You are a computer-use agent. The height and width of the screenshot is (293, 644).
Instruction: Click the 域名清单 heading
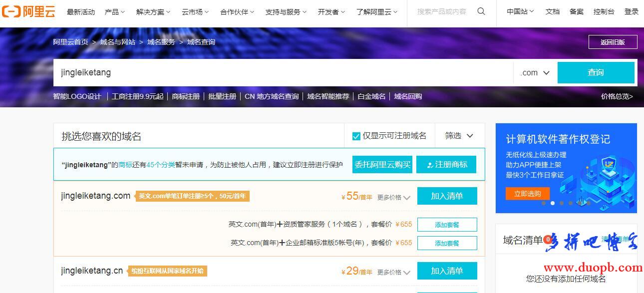(523, 241)
